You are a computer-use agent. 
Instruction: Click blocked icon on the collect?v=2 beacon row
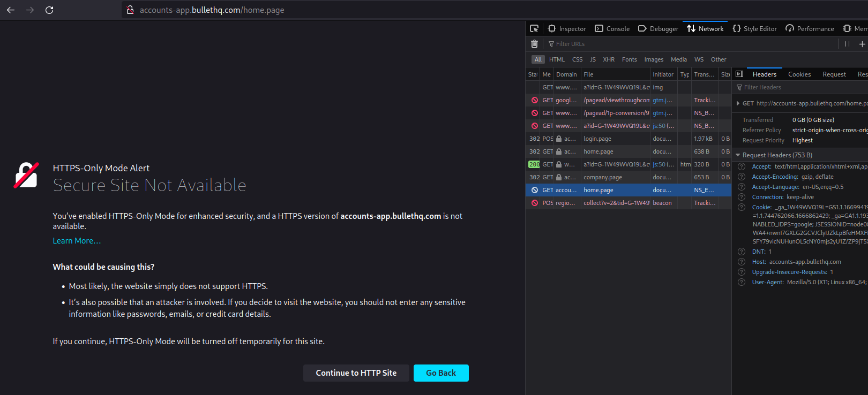coord(534,203)
